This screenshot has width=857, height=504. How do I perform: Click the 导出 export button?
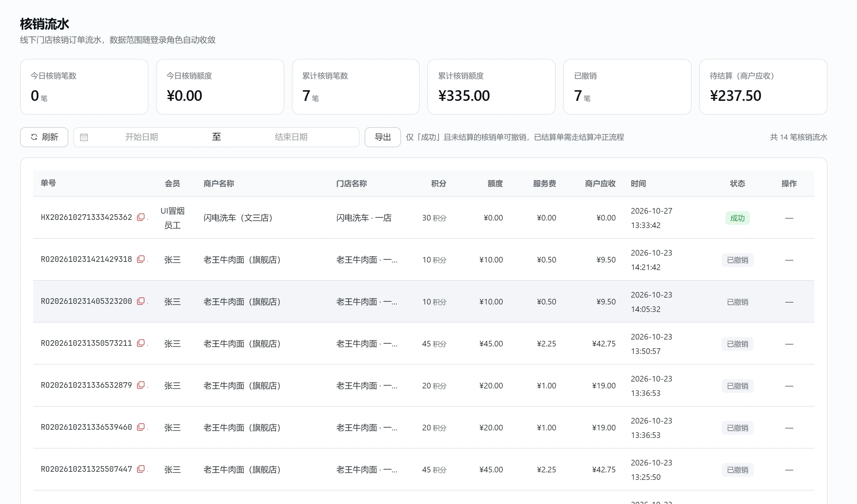point(382,137)
